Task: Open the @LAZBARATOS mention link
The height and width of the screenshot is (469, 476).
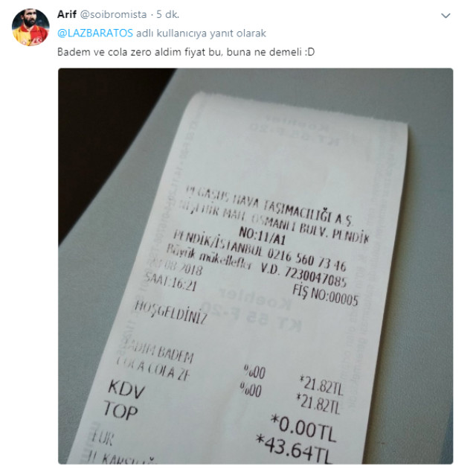Action: coord(95,33)
